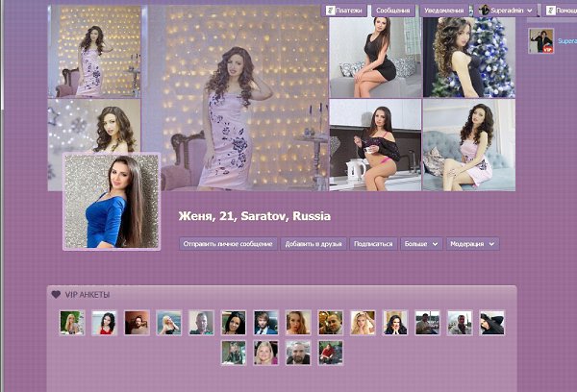Open third VIP thumbnail with dark reddish background
Screen dimensions: 577x392
point(137,323)
